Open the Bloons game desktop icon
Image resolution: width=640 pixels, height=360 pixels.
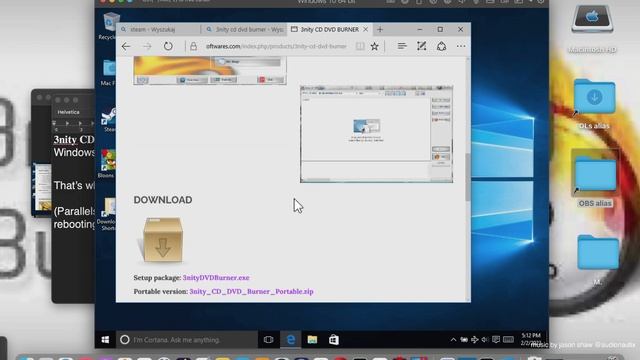point(107,163)
